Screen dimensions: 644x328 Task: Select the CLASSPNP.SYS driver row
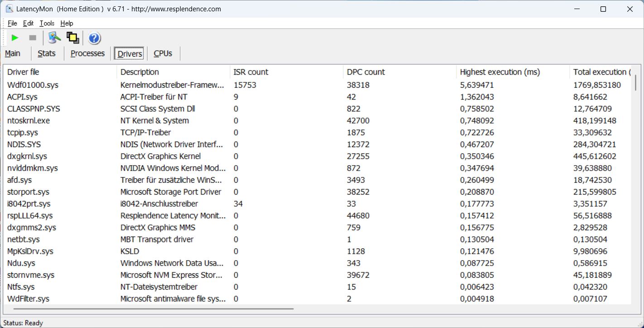(x=317, y=109)
